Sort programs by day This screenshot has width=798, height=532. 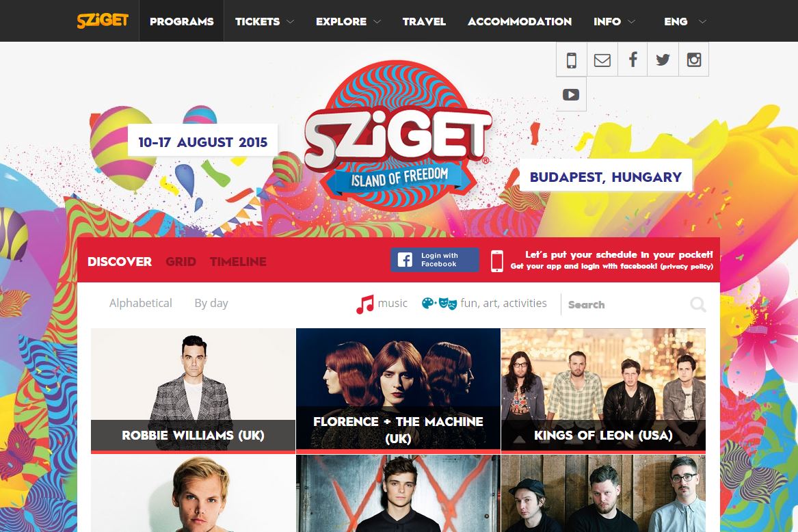click(x=211, y=304)
